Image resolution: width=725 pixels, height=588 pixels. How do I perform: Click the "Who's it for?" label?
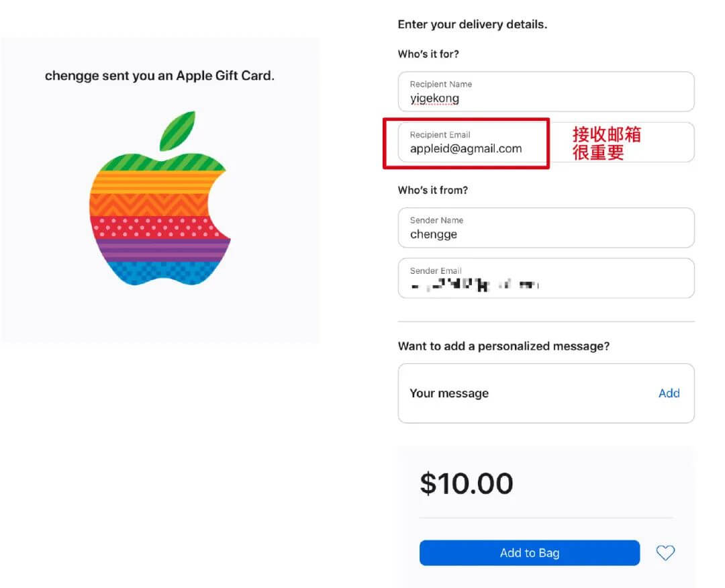428,54
